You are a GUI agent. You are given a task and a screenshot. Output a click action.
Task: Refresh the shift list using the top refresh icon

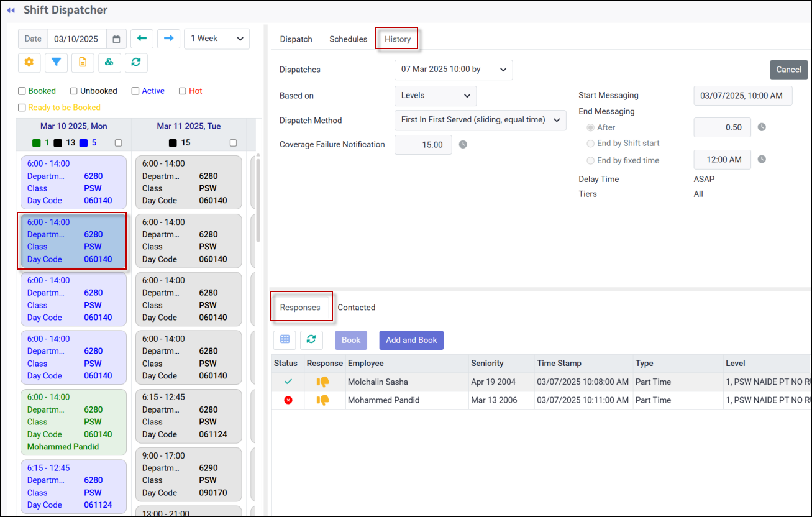(x=136, y=63)
